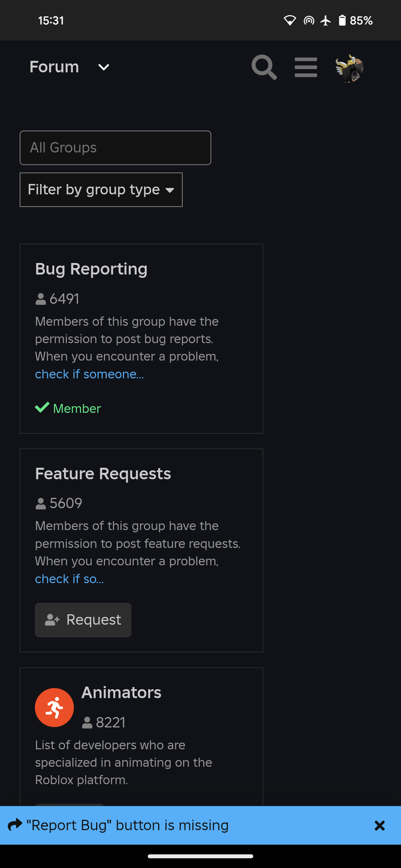401x868 pixels.
Task: Request to join Feature Requests group
Action: click(83, 620)
